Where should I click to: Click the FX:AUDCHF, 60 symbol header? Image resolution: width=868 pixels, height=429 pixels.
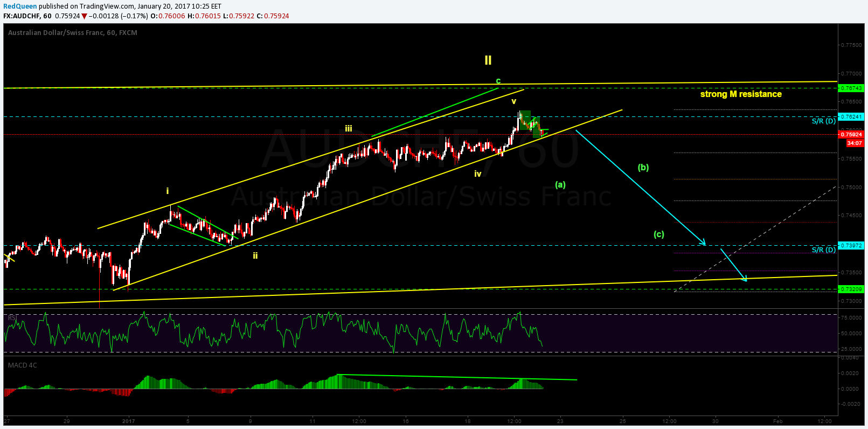[x=27, y=16]
